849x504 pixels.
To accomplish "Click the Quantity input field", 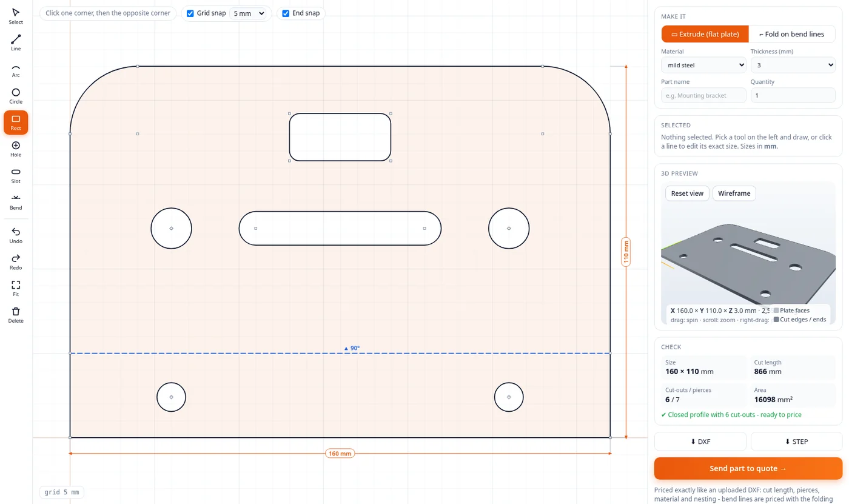I will click(793, 95).
